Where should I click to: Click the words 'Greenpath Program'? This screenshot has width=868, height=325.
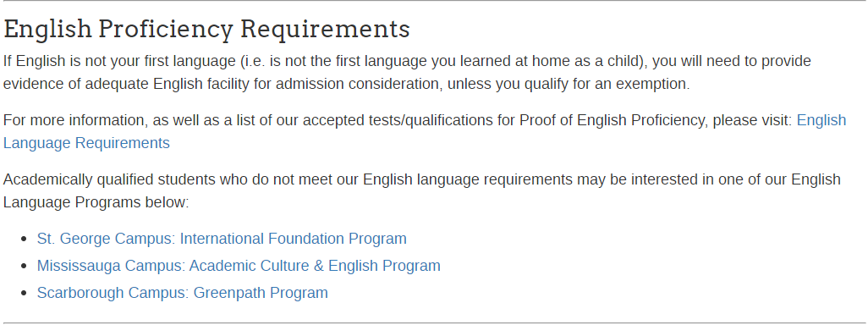tap(261, 292)
